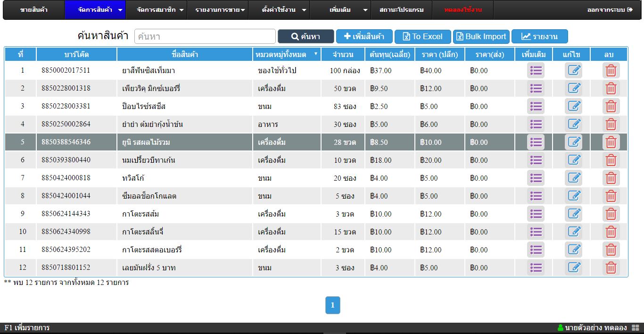Edit the เลยมันฝรั่ง 5 บาท product
The image size is (644, 334).
[x=573, y=268]
